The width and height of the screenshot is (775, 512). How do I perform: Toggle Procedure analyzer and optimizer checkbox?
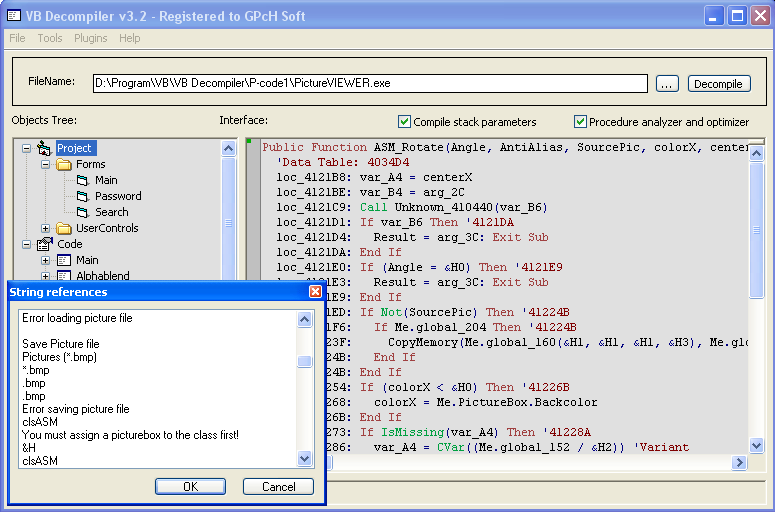click(580, 122)
